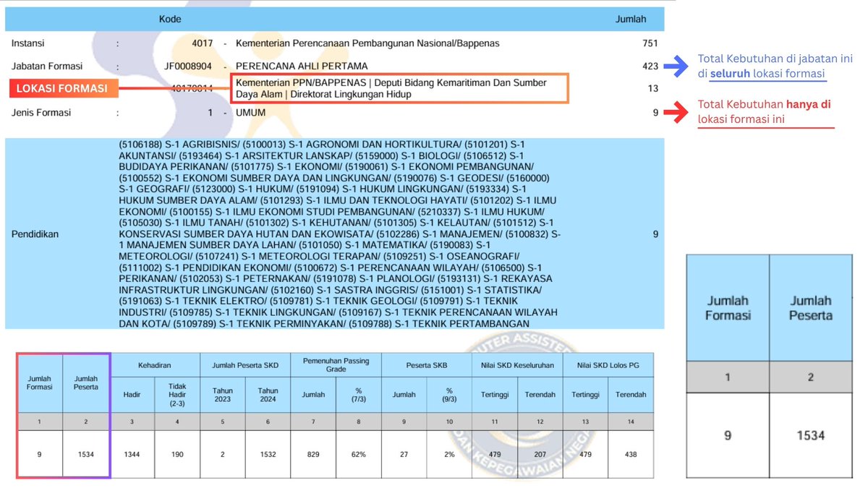Select the 'Peserta SKB' group header
Screen dimensions: 868x488
point(426,365)
